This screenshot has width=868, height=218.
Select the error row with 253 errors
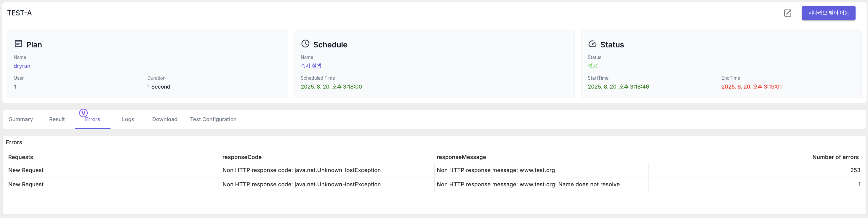[434, 170]
